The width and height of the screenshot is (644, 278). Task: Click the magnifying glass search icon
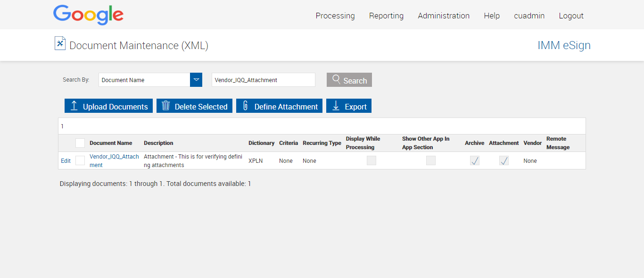336,79
